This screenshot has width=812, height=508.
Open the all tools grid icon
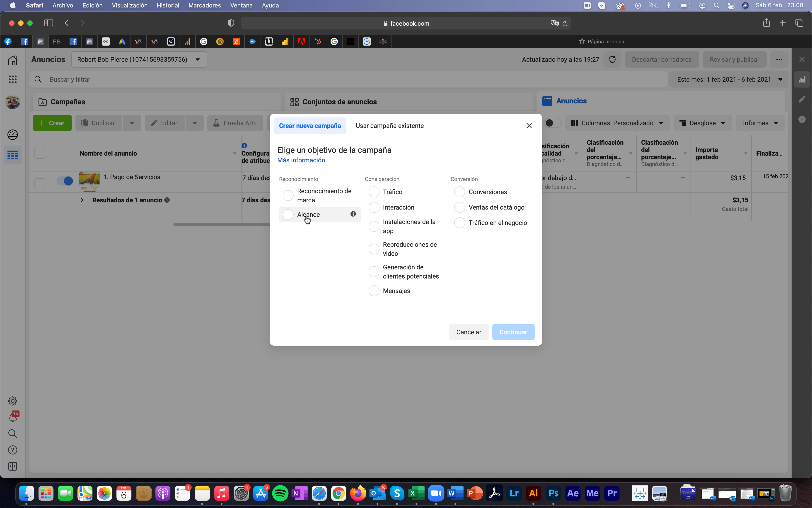pyautogui.click(x=13, y=79)
